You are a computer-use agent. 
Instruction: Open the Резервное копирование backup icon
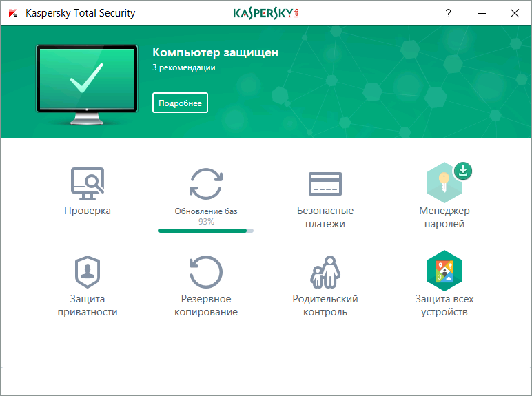pos(206,272)
